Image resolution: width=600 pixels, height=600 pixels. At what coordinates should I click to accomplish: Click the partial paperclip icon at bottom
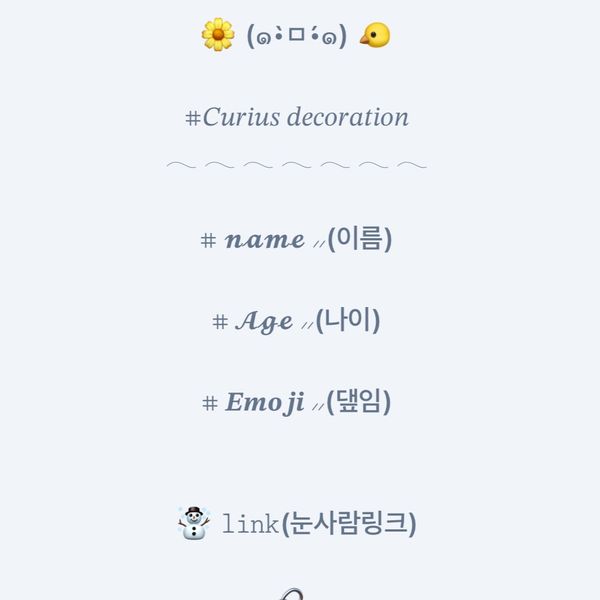[291, 594]
